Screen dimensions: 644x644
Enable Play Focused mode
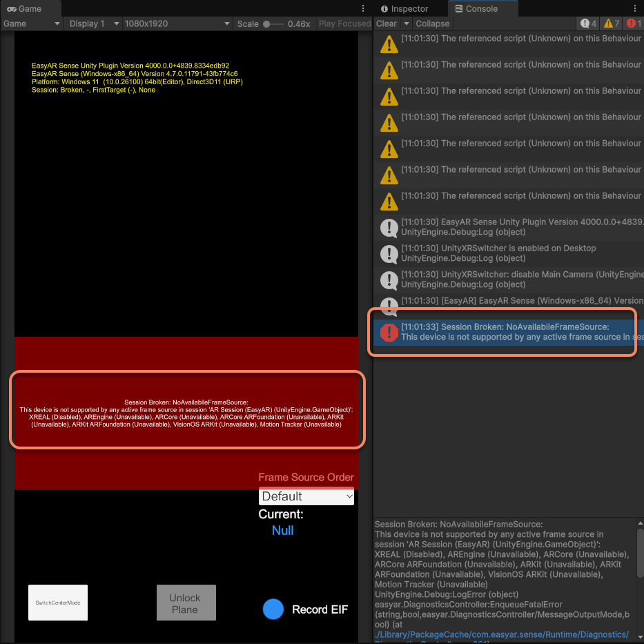click(344, 23)
